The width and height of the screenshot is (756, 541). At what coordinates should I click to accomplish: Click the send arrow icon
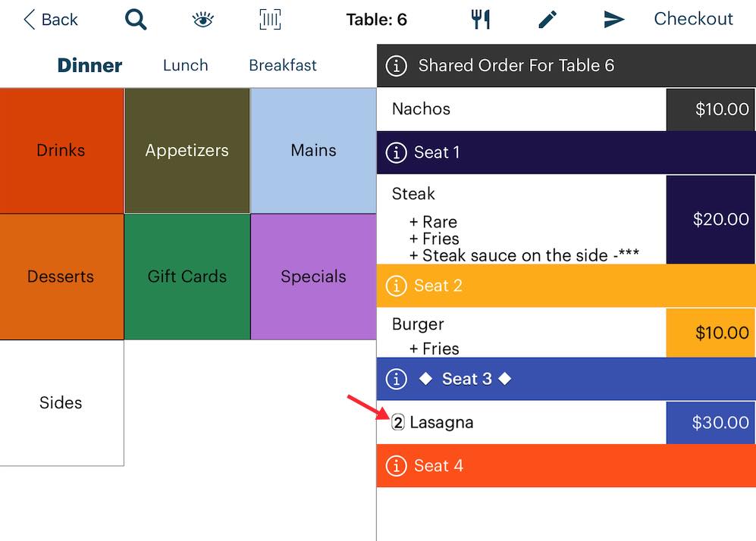click(613, 20)
